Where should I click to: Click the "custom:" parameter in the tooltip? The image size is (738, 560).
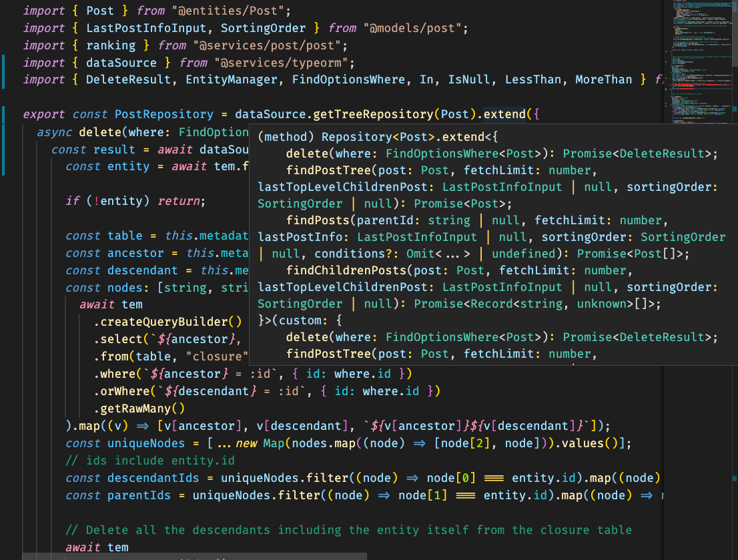pyautogui.click(x=303, y=321)
